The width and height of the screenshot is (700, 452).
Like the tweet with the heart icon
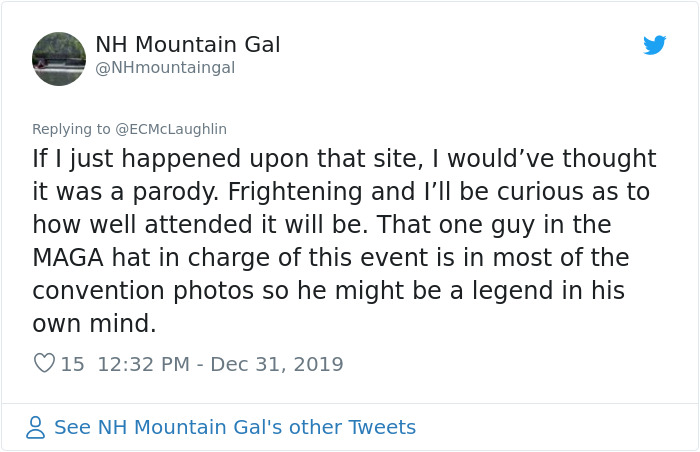point(44,364)
